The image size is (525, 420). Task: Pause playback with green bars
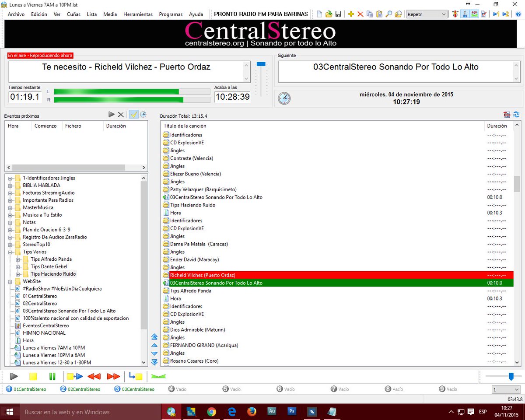click(x=52, y=376)
